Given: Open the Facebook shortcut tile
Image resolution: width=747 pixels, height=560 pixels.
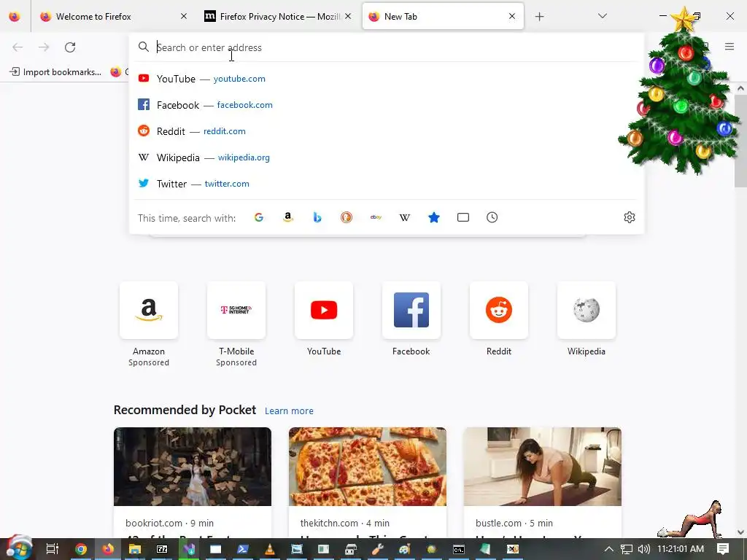Looking at the screenshot, I should tap(411, 310).
